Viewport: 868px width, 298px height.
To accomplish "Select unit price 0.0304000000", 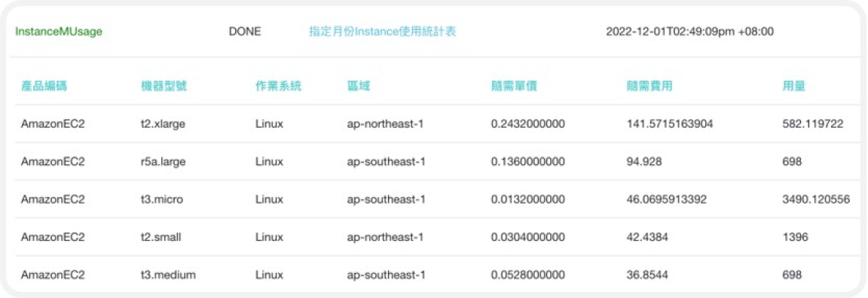I will [x=528, y=236].
